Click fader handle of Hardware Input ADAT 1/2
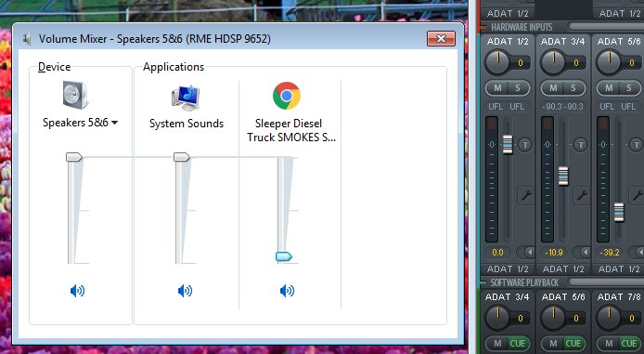Screen dimensions: 644x354 click(x=508, y=144)
